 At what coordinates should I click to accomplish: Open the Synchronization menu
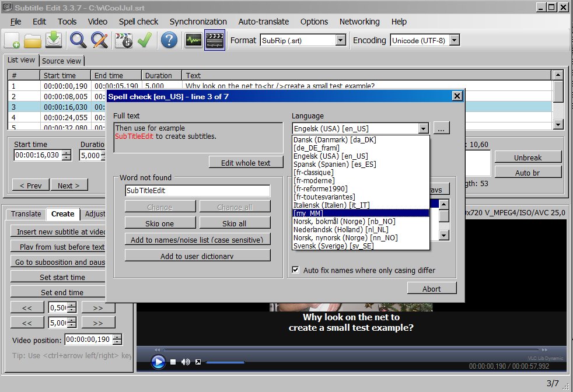pos(198,22)
